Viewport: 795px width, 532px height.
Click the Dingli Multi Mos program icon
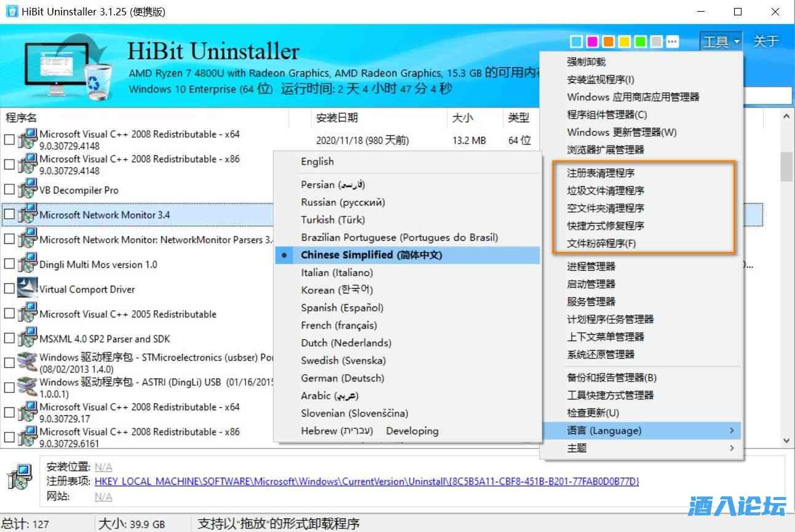click(27, 264)
